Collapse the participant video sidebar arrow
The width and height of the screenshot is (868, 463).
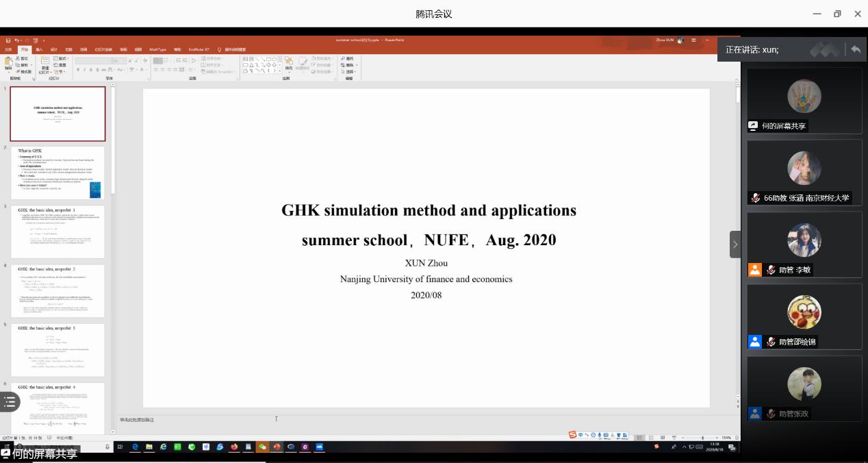(x=735, y=245)
